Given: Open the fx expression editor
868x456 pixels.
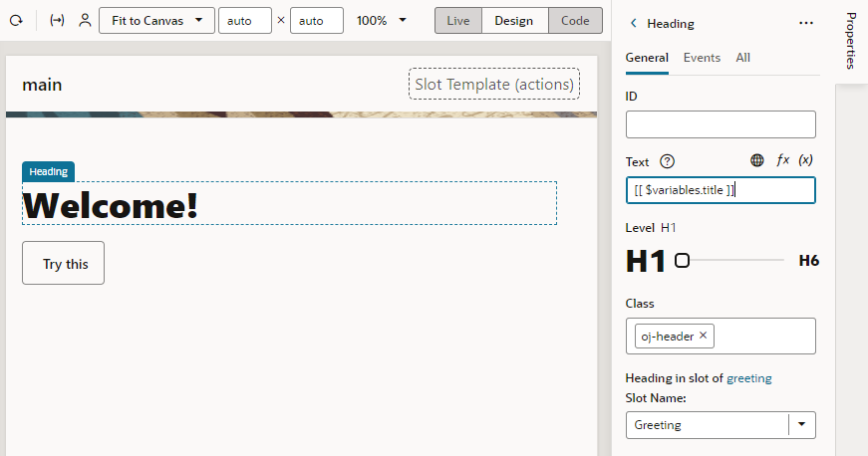Looking at the screenshot, I should pos(782,160).
